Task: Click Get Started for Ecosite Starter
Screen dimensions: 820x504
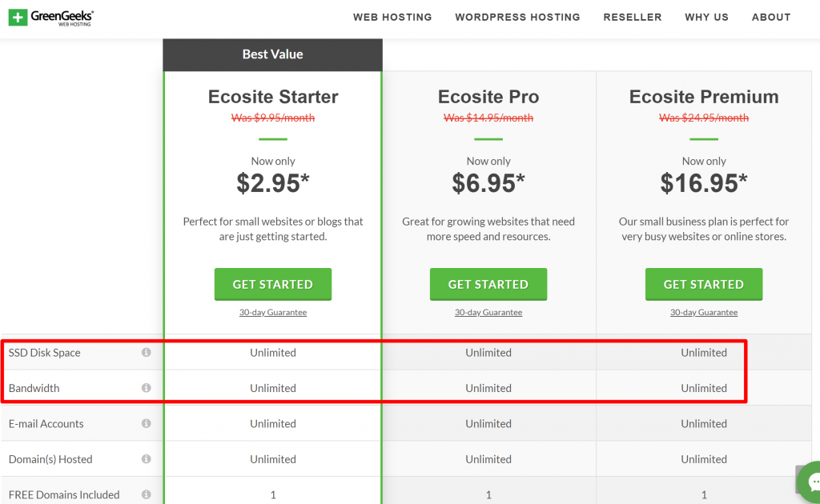Action: pos(273,284)
